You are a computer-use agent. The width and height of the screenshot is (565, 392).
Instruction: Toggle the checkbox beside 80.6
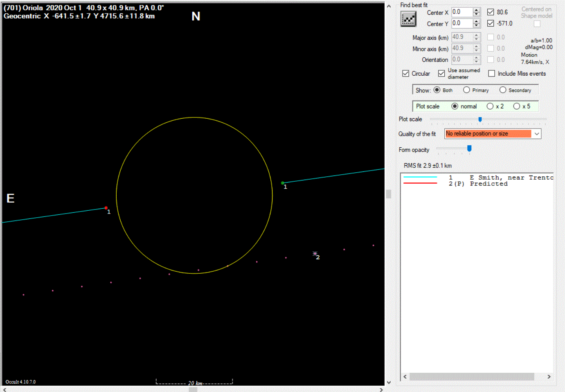(491, 12)
